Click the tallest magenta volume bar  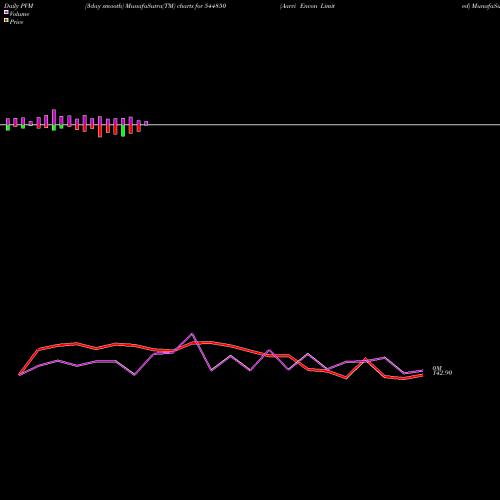point(54,117)
